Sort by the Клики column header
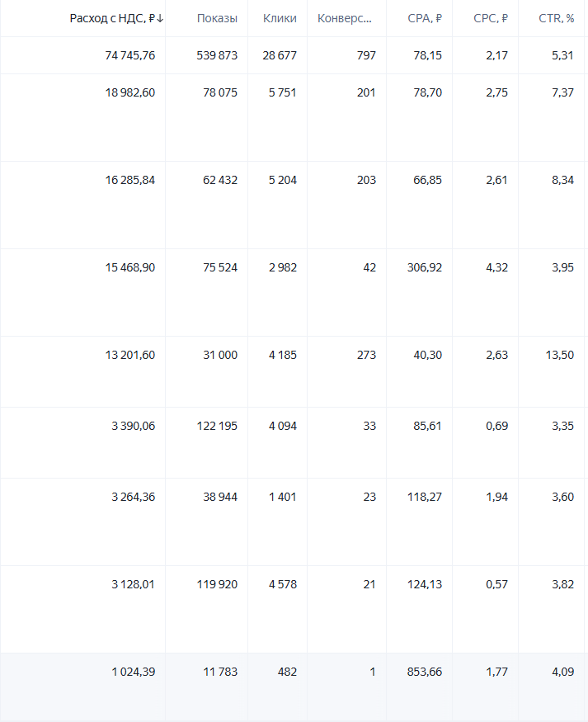This screenshot has height=722, width=588. (x=280, y=18)
